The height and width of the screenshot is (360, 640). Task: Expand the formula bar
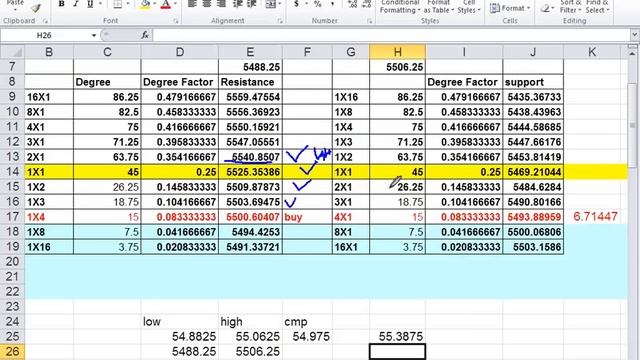[634, 35]
